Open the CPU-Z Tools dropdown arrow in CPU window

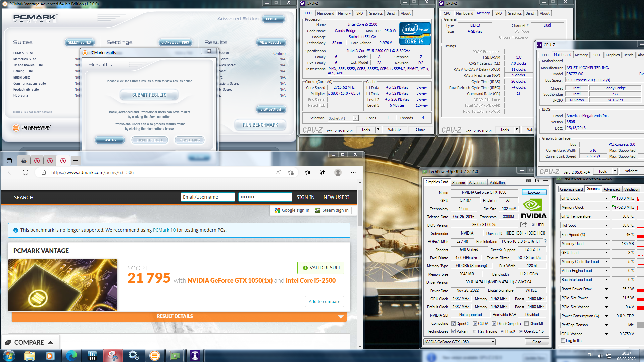(378, 130)
